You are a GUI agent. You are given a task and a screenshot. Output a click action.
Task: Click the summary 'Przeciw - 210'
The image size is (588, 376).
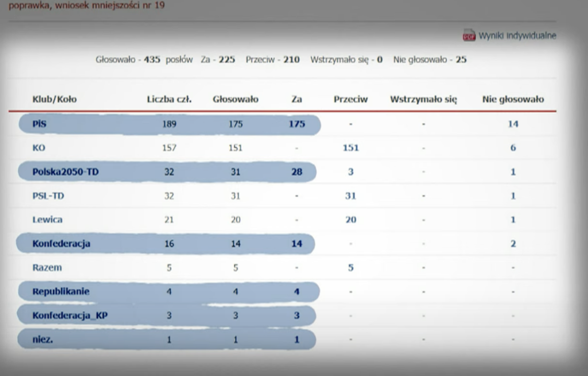273,60
